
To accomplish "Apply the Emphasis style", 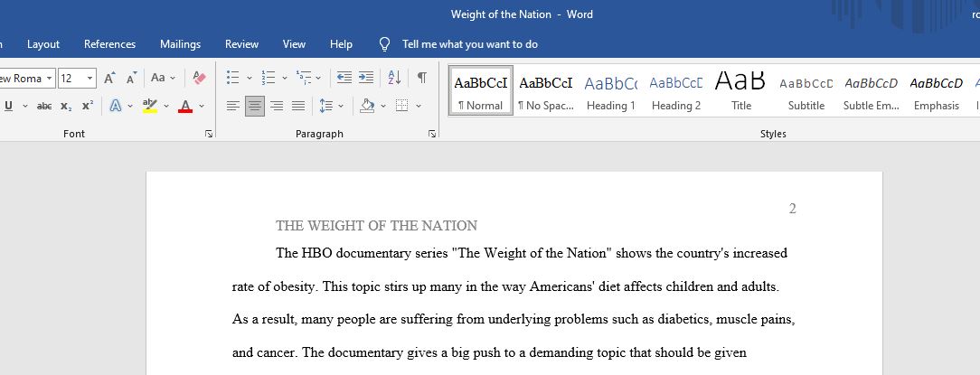I will pos(936,90).
